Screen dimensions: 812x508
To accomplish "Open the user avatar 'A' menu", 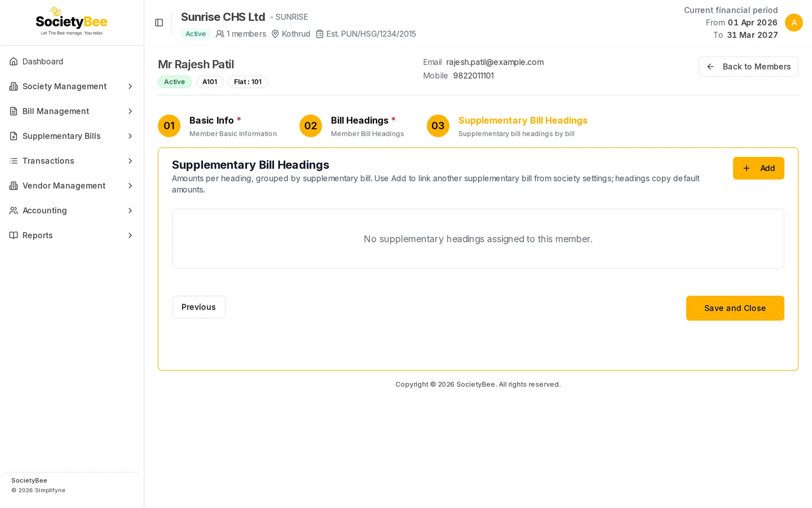I will [794, 22].
